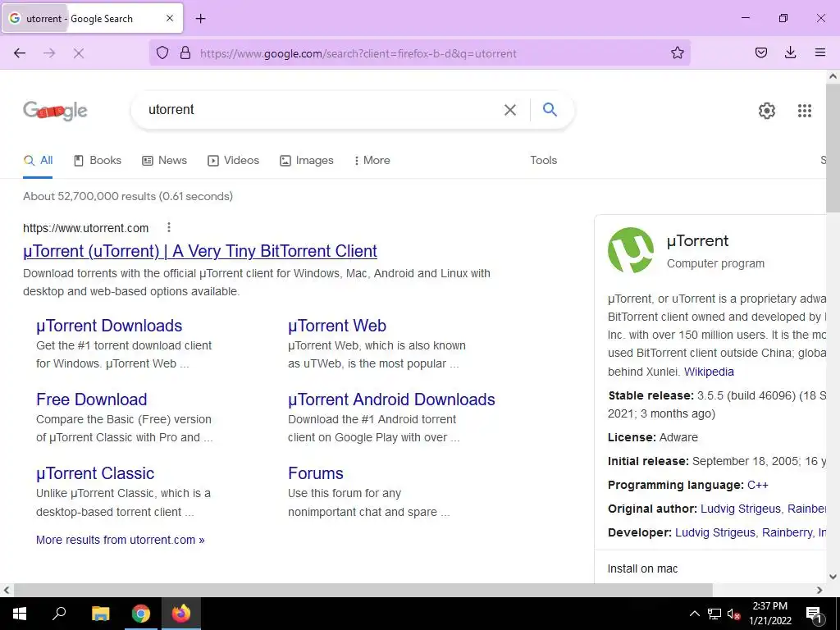Click the site security padlock icon

[185, 52]
